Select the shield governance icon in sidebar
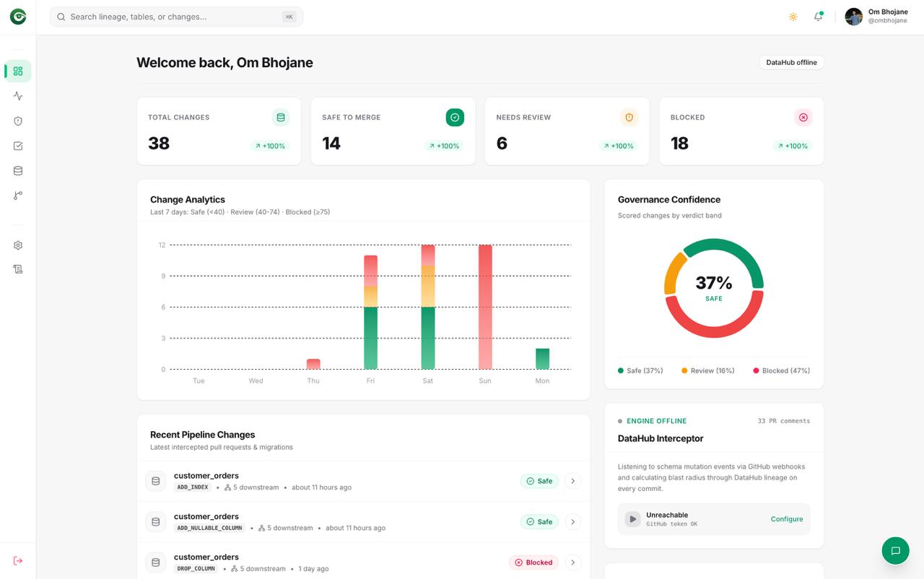This screenshot has width=924, height=579. point(18,121)
